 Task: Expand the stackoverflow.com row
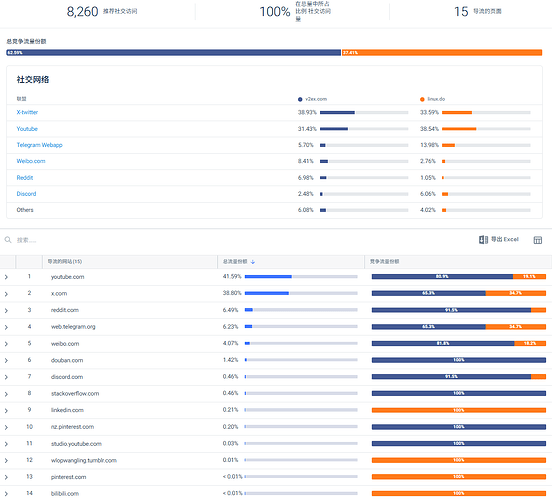coord(6,394)
